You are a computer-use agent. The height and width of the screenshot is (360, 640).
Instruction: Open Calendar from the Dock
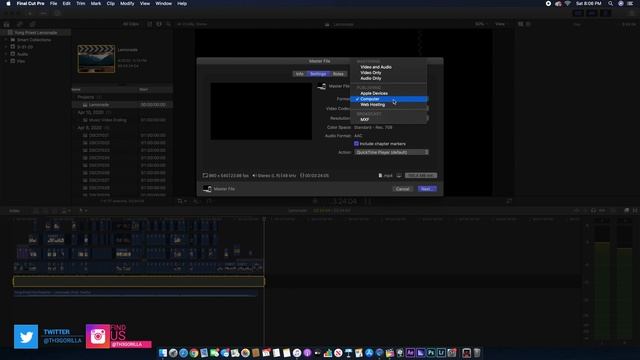[266, 353]
